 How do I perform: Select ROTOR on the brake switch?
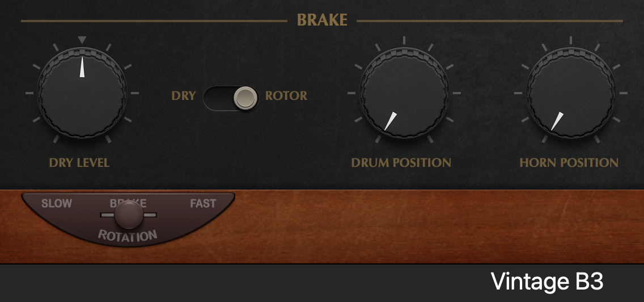(286, 96)
